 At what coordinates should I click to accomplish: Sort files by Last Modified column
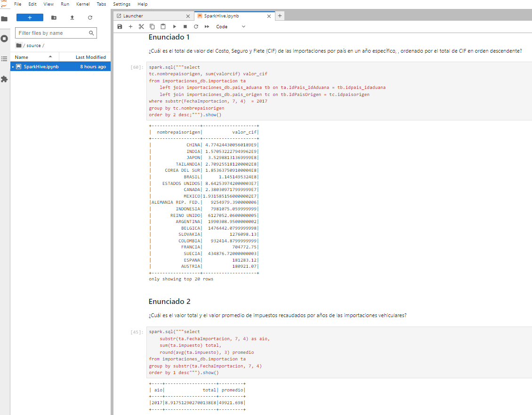tap(90, 57)
